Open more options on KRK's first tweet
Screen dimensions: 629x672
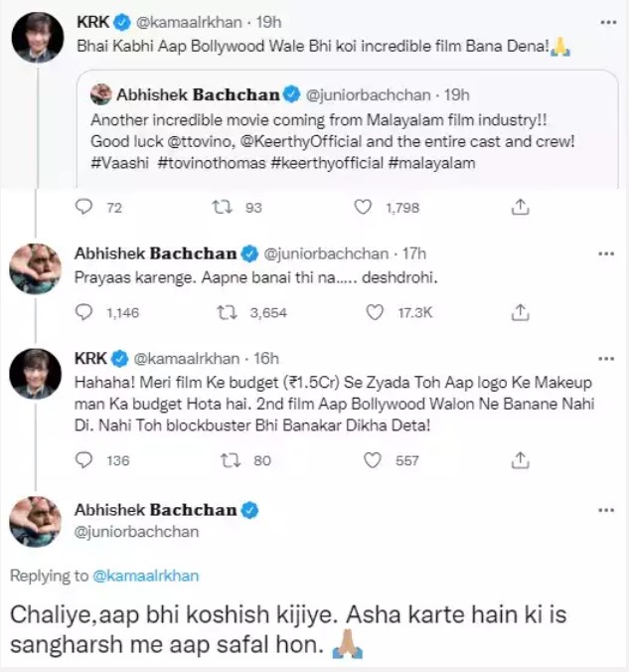(606, 21)
